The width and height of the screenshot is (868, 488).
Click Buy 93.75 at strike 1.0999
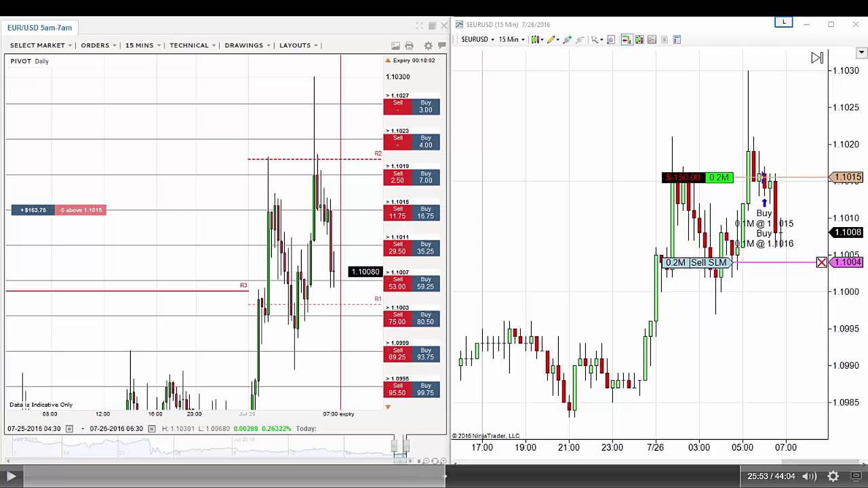point(426,354)
